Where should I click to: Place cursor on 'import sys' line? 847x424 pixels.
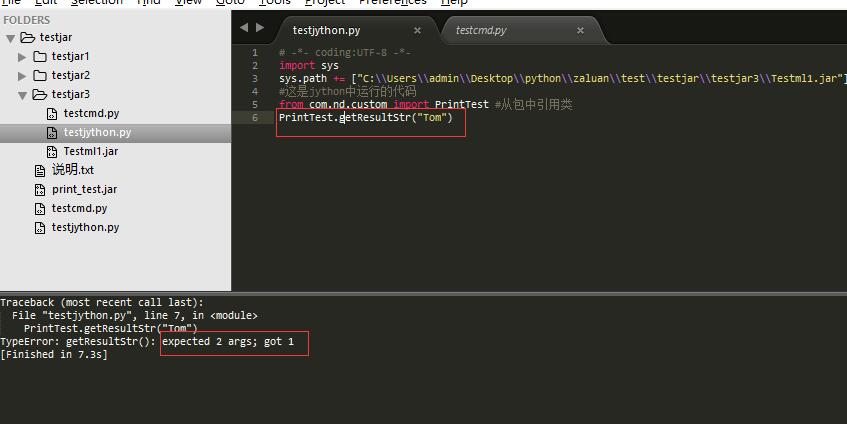coord(308,66)
